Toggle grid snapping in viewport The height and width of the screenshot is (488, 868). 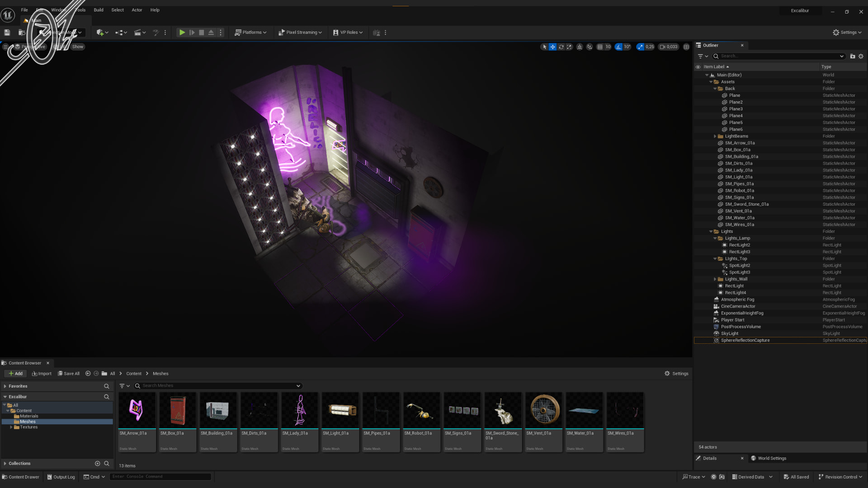tap(600, 47)
